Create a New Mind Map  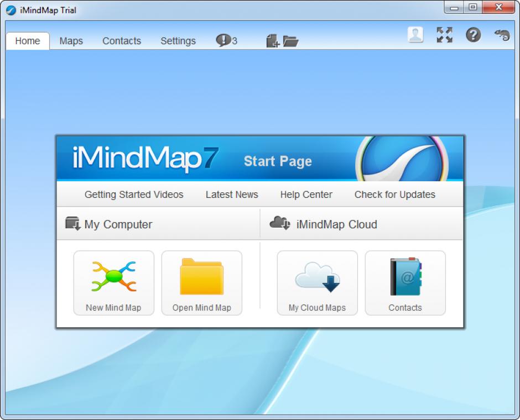click(114, 283)
